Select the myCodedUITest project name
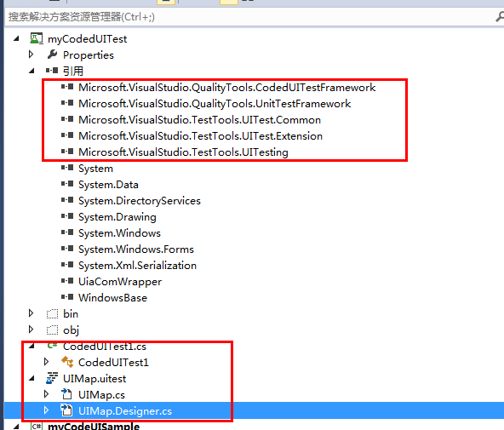This screenshot has width=504, height=430. (87, 39)
